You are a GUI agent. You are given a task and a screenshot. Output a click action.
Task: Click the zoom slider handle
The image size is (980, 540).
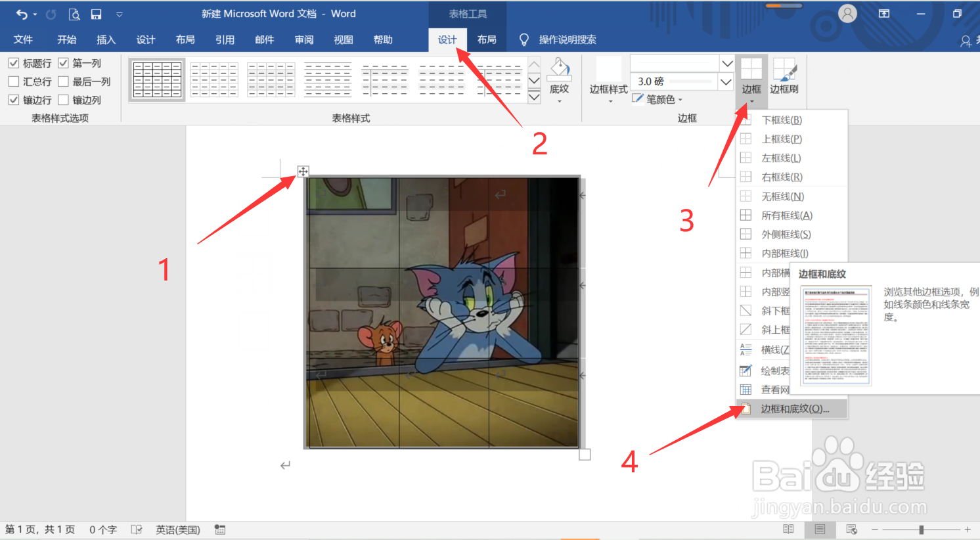922,529
